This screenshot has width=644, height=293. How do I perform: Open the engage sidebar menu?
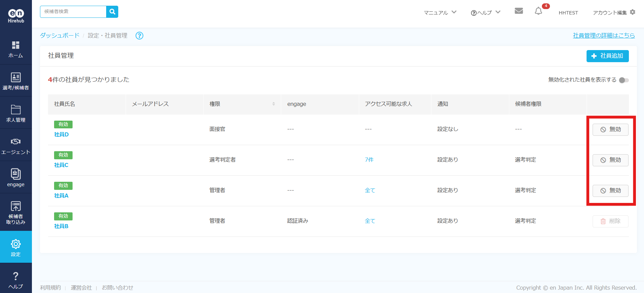16,178
